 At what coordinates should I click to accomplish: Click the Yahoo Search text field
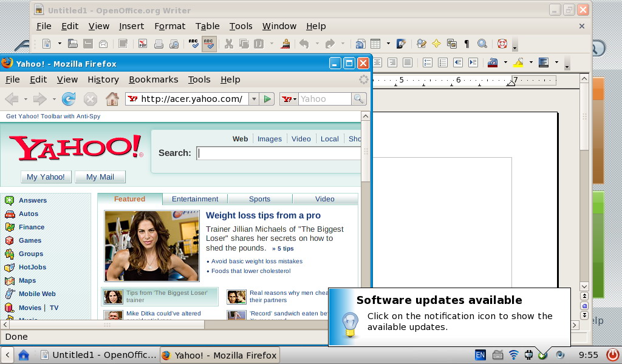click(278, 153)
